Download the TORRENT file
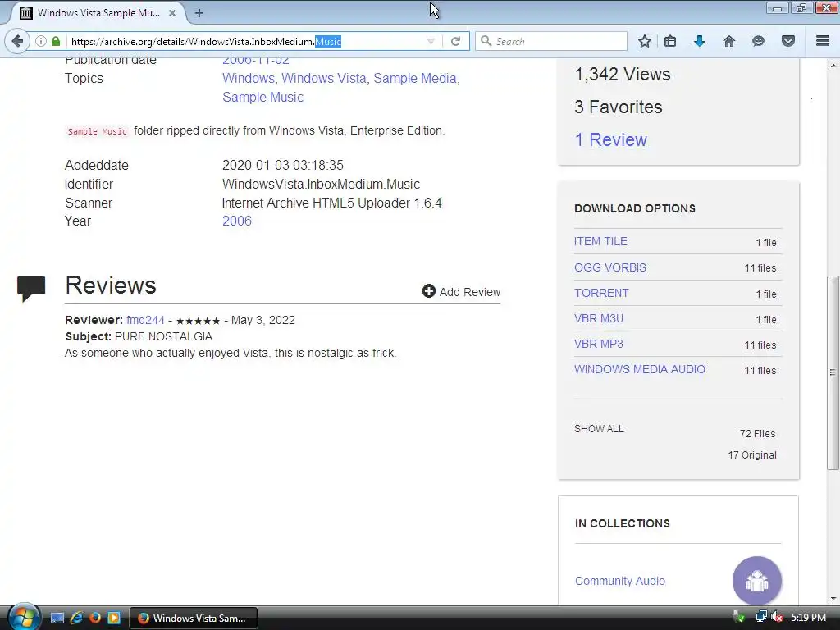 pos(601,293)
